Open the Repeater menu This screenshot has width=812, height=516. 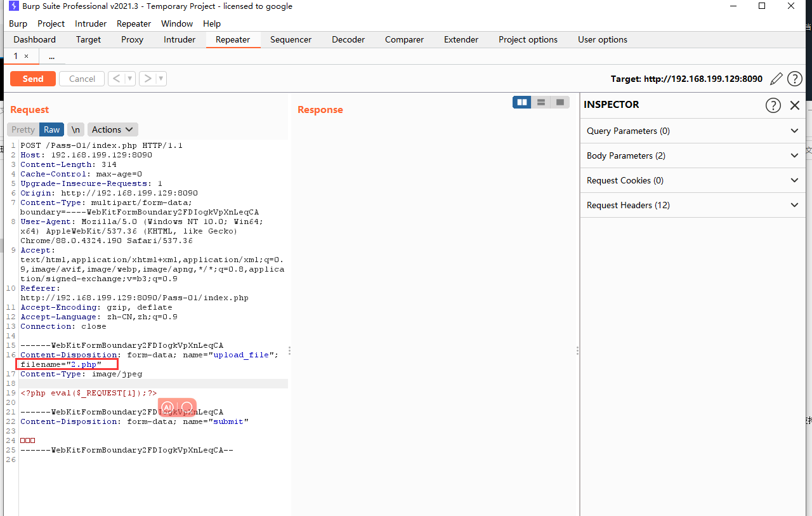point(134,23)
